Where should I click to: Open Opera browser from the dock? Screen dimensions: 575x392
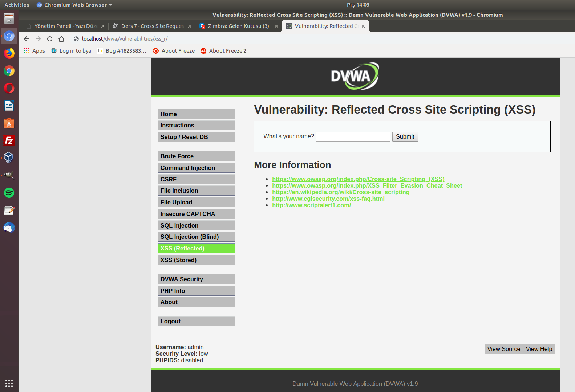(9, 88)
